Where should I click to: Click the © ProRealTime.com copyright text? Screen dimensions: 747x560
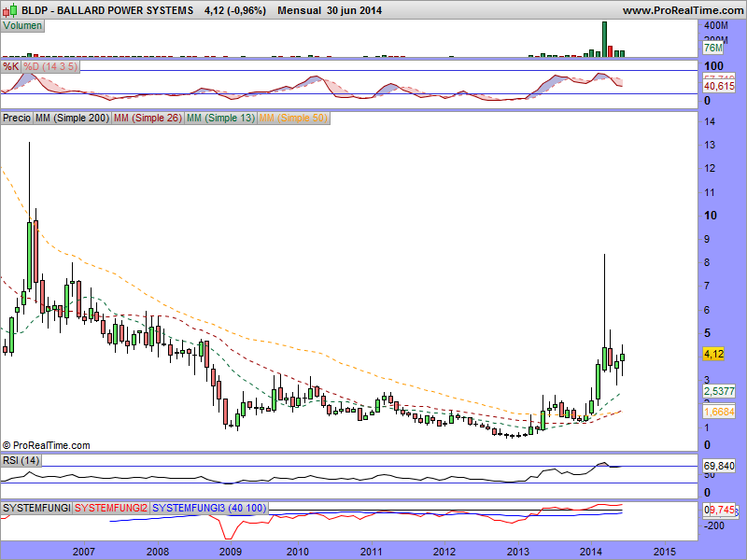46,446
